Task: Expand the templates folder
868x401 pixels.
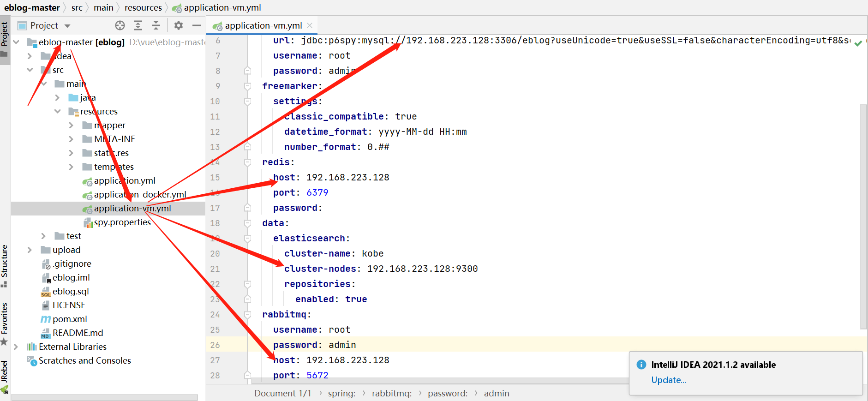Action: pyautogui.click(x=71, y=167)
